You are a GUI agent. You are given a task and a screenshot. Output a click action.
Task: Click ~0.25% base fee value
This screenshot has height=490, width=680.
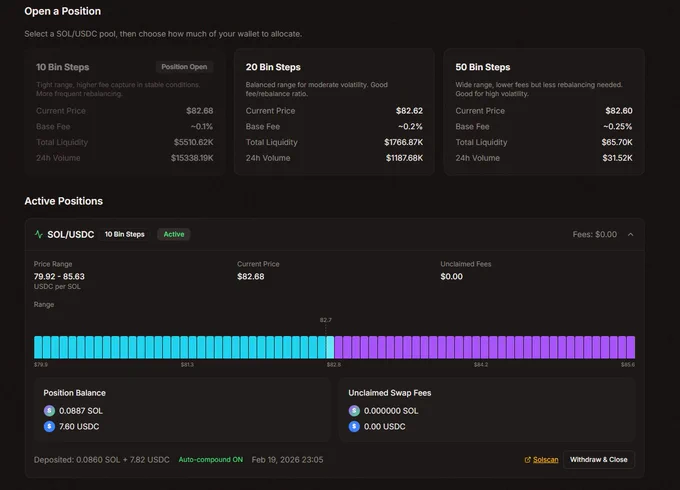coord(618,127)
